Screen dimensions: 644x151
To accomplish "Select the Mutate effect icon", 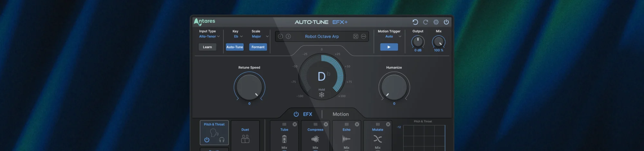I will [378, 139].
